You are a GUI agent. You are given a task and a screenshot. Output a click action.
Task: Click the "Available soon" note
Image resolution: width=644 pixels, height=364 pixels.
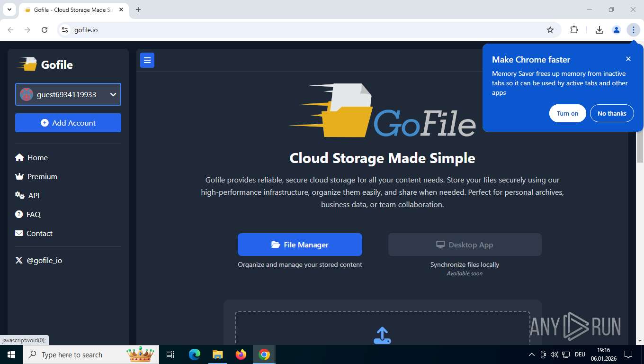click(x=465, y=273)
